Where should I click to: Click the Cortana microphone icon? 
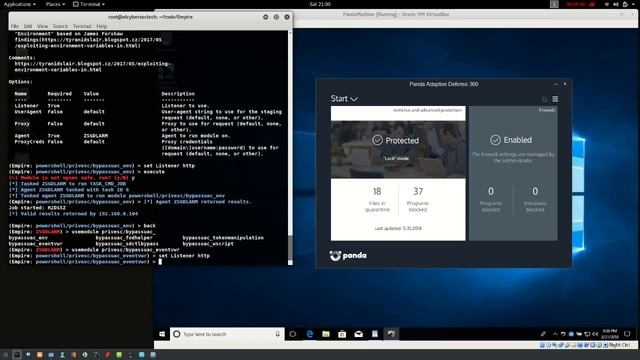click(x=278, y=334)
